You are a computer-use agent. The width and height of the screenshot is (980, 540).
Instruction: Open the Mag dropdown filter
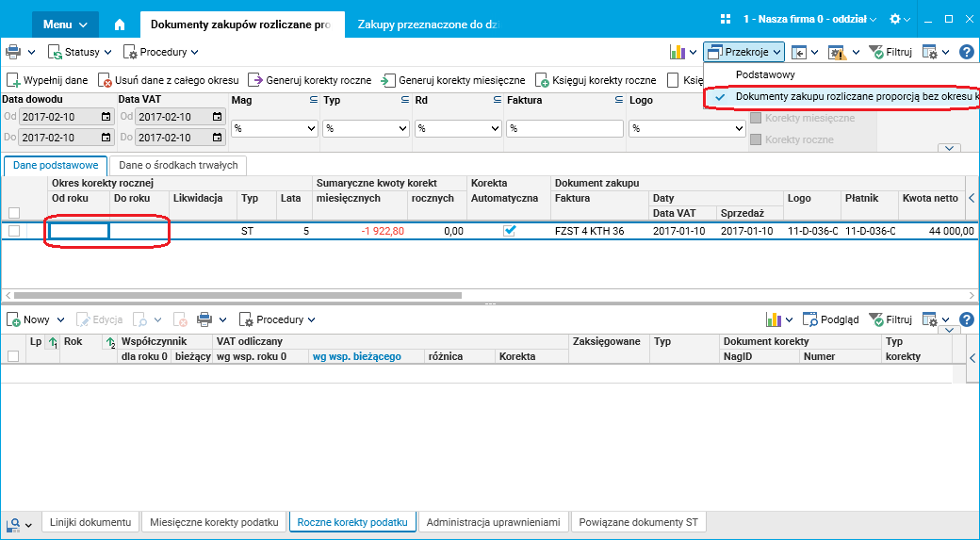(x=275, y=128)
